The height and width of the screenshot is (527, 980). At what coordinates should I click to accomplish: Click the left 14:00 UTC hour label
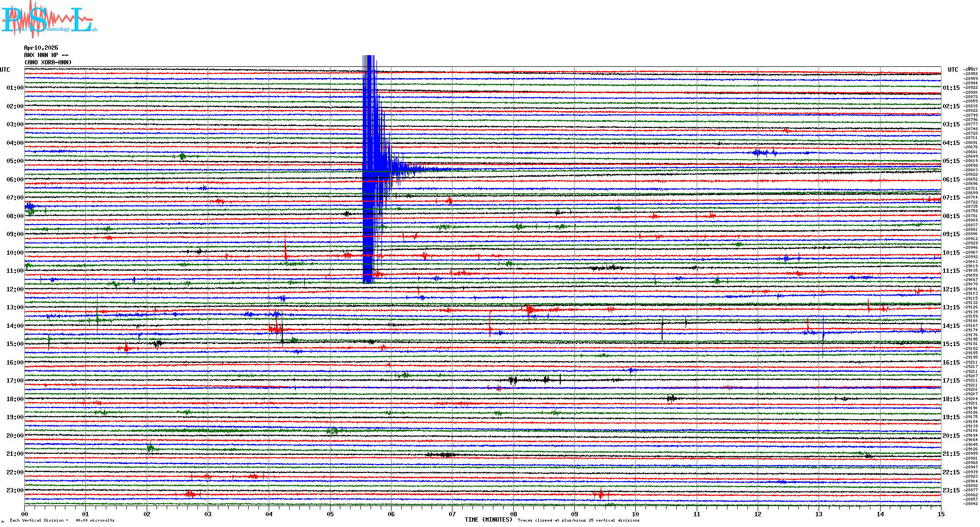point(15,326)
